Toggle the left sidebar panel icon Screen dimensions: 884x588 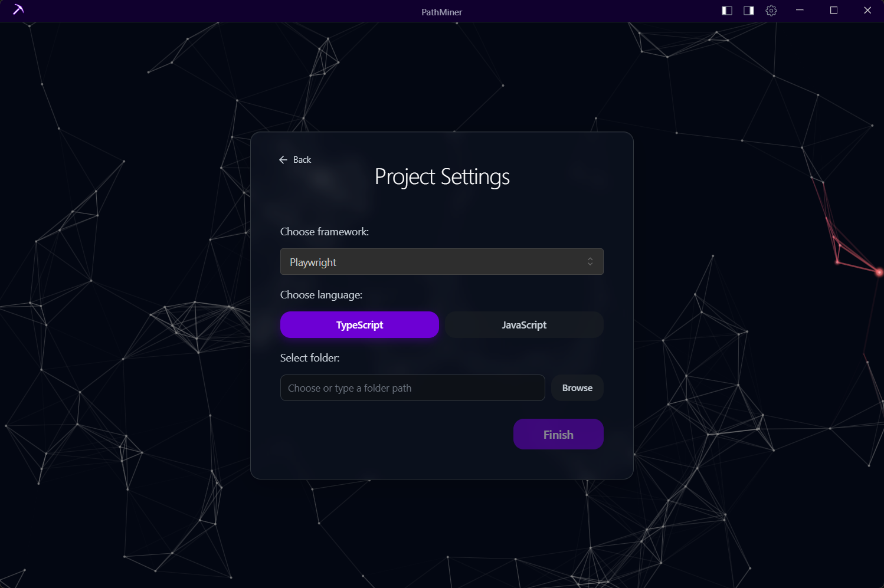(x=726, y=10)
